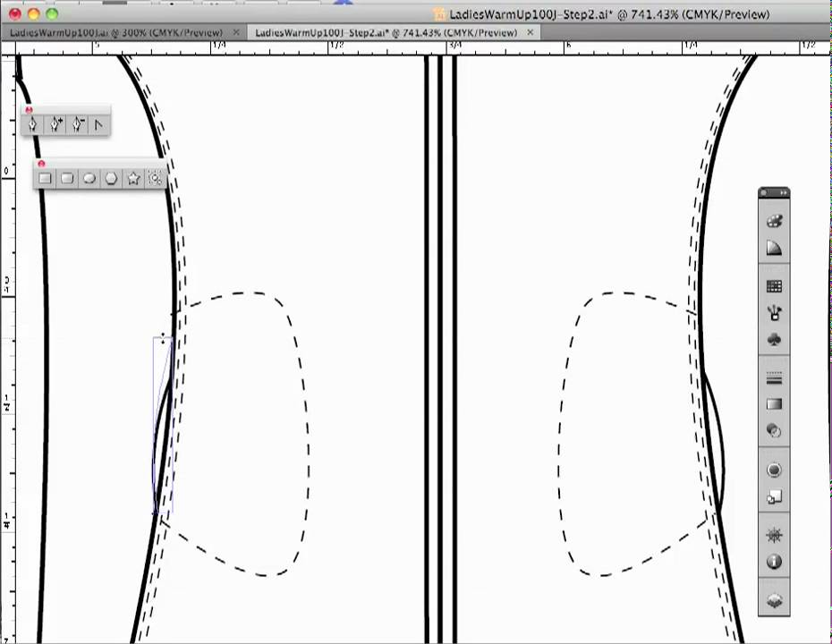Open the Color Guide panel
Image resolution: width=832 pixels, height=644 pixels.
[774, 248]
